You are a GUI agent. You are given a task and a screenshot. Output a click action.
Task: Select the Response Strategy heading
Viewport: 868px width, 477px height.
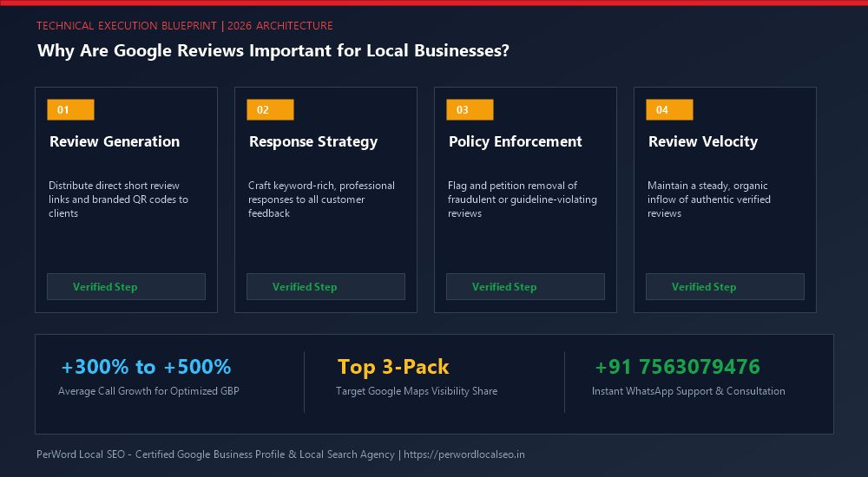pyautogui.click(x=313, y=142)
